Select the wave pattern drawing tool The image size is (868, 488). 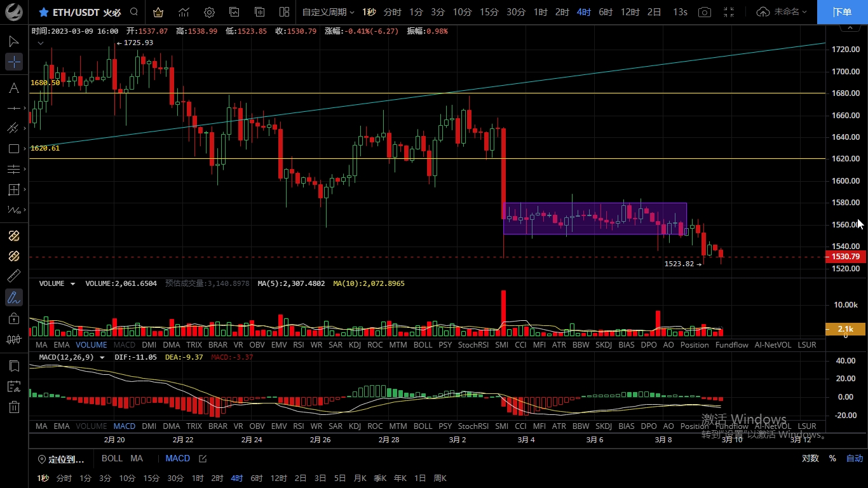(x=13, y=210)
